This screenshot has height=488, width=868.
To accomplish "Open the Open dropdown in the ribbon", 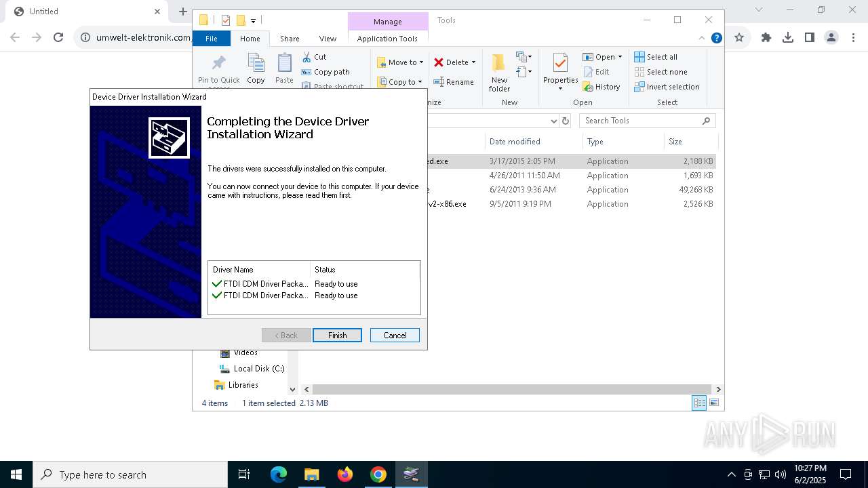I will tap(602, 57).
